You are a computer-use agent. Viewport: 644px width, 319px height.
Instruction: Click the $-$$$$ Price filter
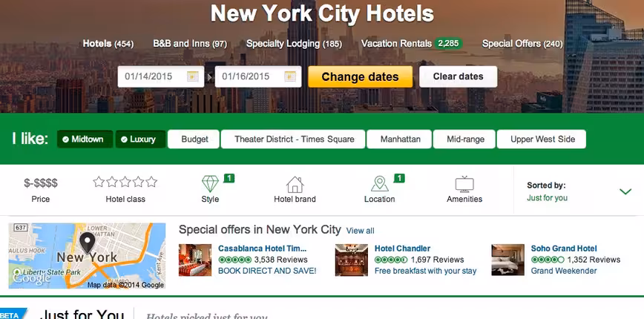41,190
